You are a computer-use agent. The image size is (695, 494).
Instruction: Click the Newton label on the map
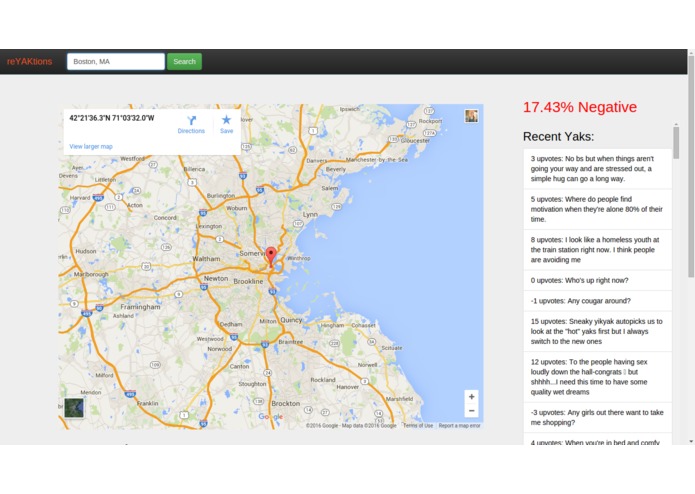216,279
